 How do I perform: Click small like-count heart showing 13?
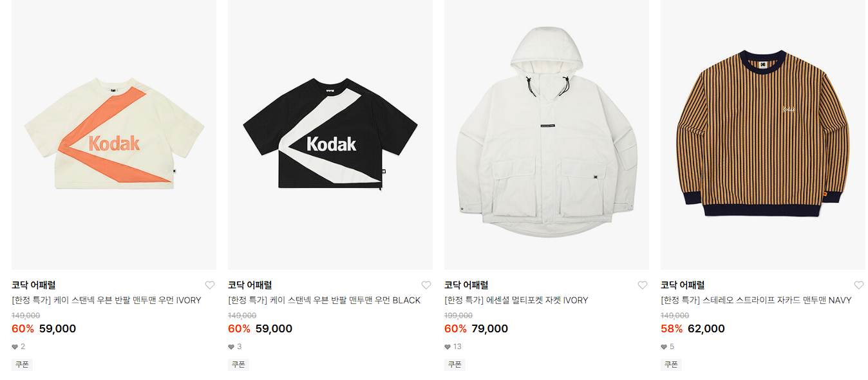[x=448, y=347]
